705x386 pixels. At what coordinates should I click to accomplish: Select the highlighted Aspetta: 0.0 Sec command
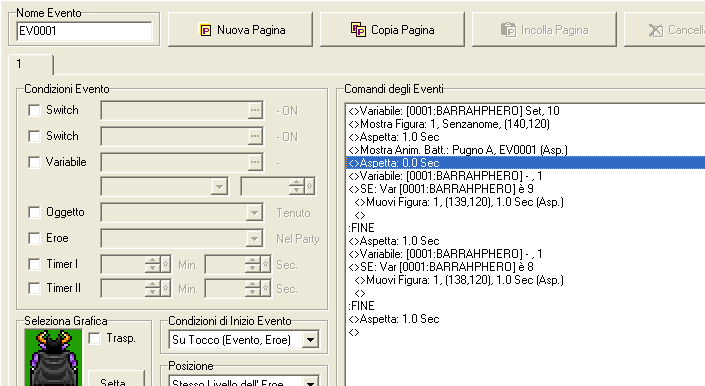coord(525,163)
